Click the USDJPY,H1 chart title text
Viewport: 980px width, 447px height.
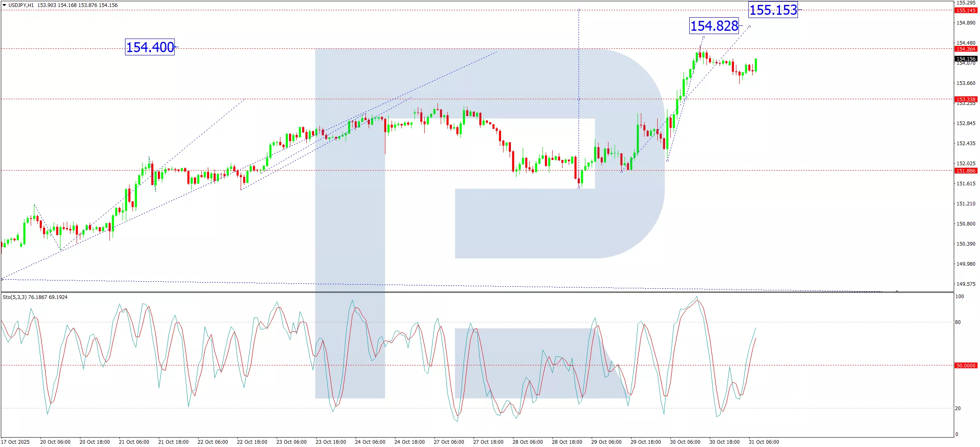(21, 5)
